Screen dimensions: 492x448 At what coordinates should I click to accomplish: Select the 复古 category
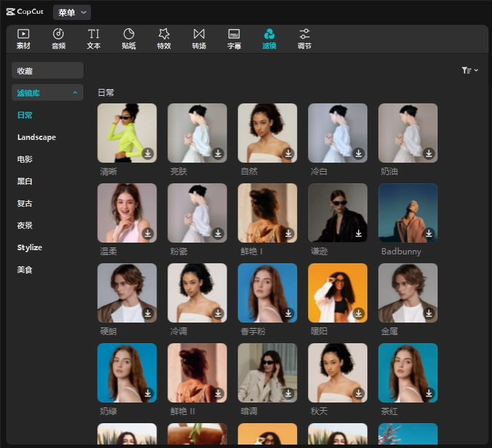click(25, 203)
